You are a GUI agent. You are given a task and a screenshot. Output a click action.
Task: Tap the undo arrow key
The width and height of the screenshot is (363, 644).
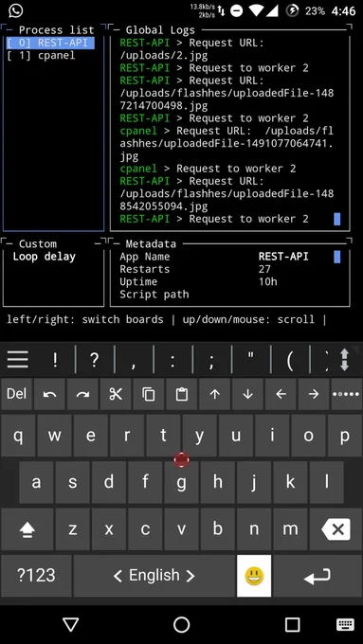pos(49,394)
